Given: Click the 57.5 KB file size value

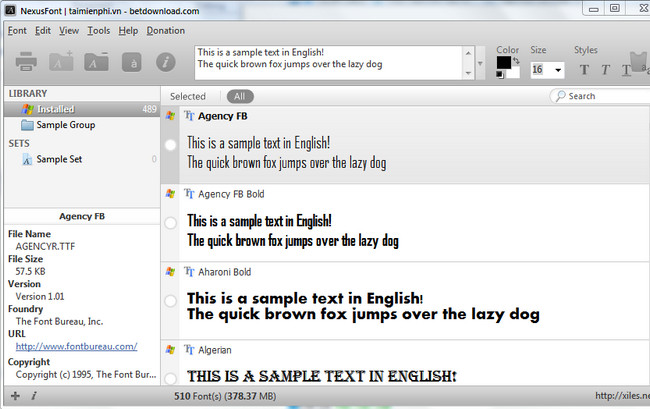Looking at the screenshot, I should pyautogui.click(x=30, y=271).
